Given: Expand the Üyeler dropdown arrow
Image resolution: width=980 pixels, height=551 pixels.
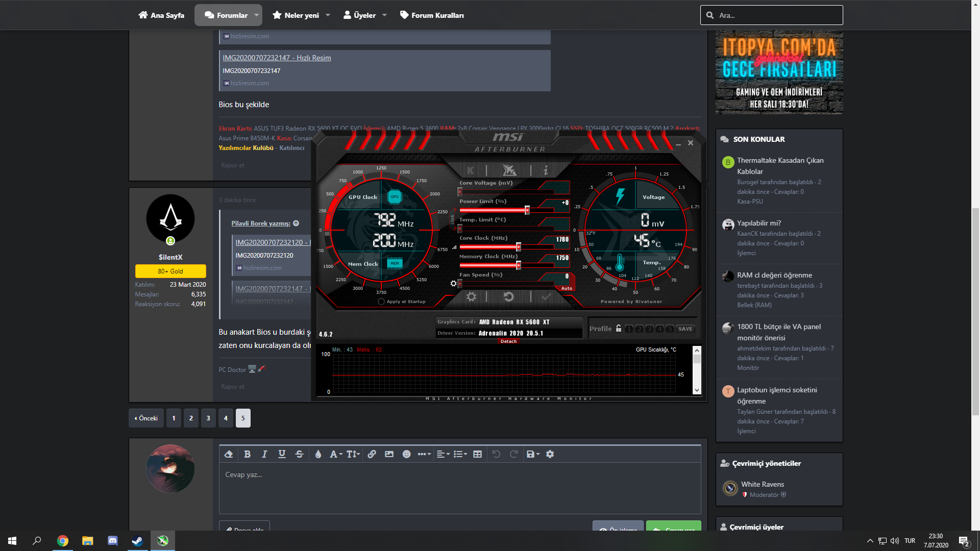Looking at the screenshot, I should (384, 15).
